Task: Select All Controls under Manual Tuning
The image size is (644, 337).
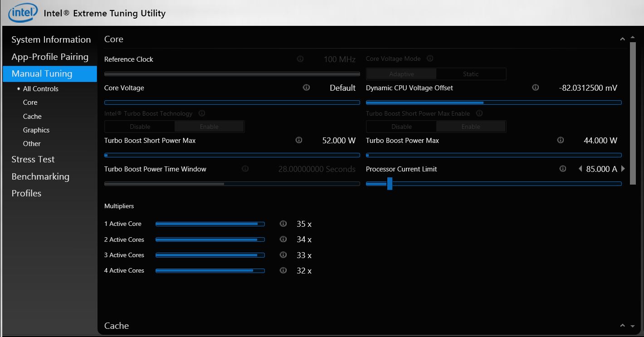Action: (41, 89)
